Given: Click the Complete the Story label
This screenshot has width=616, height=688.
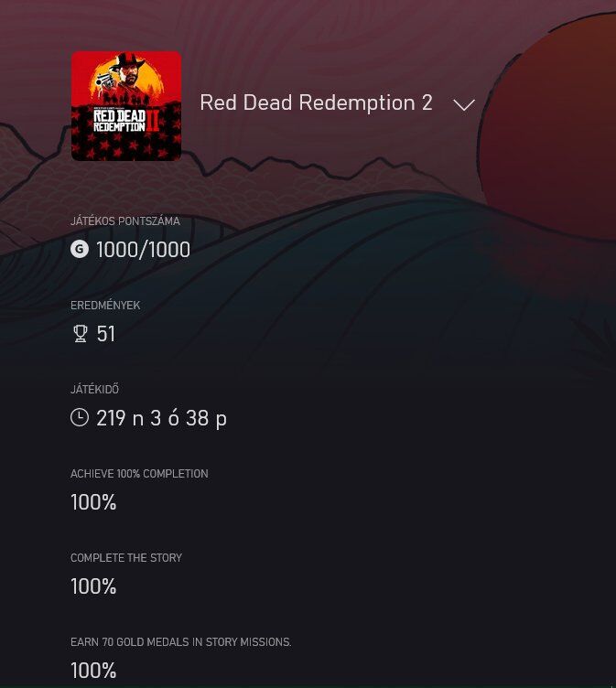Looking at the screenshot, I should click(126, 558).
